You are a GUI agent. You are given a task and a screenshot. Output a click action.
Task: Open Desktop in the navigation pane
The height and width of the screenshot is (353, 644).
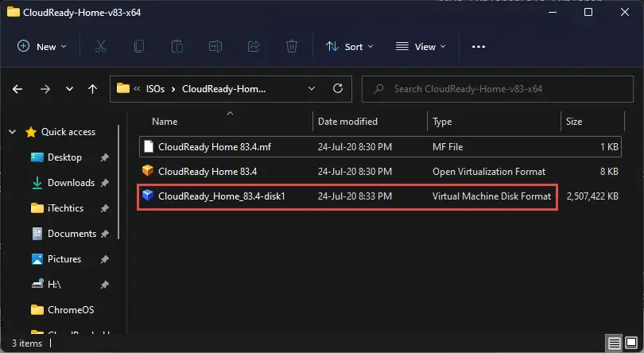tap(64, 157)
